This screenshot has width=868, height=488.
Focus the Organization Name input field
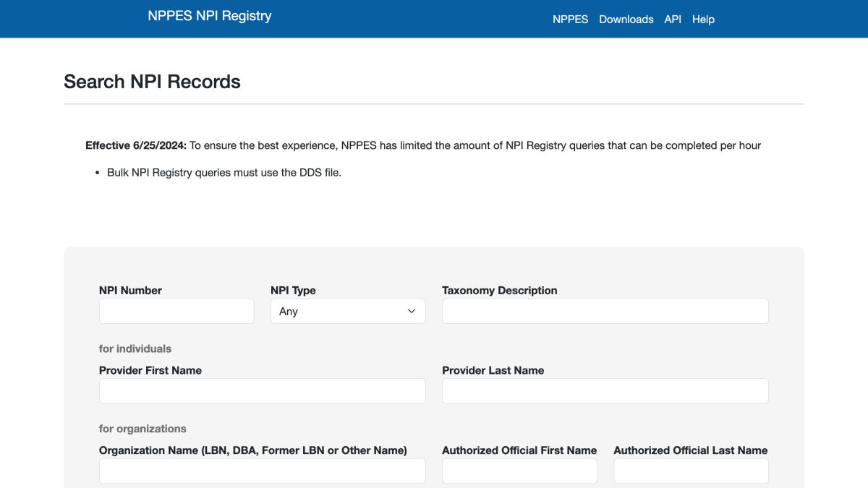pyautogui.click(x=263, y=471)
